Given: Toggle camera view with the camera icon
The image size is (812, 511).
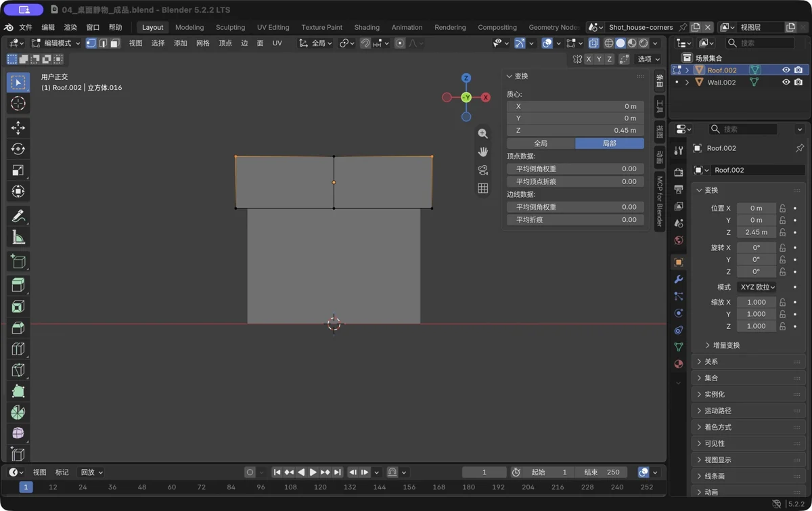Looking at the screenshot, I should tap(482, 170).
